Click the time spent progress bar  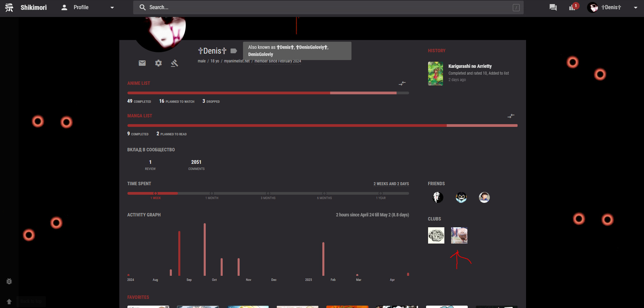[268, 193]
